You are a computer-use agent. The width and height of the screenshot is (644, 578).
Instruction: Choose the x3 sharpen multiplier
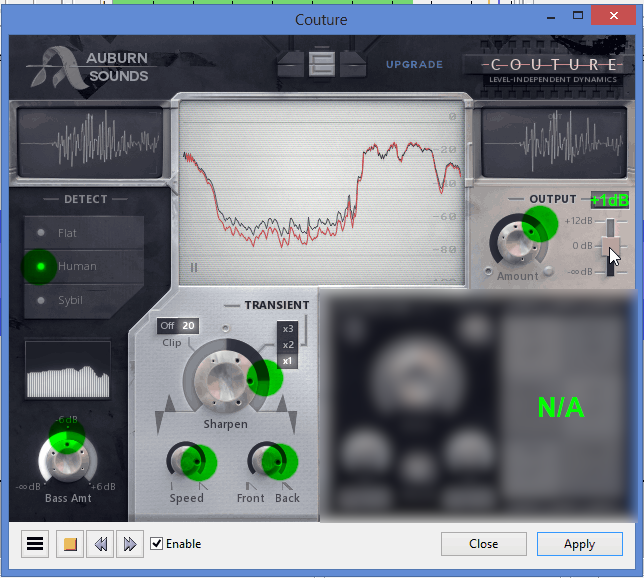(288, 329)
